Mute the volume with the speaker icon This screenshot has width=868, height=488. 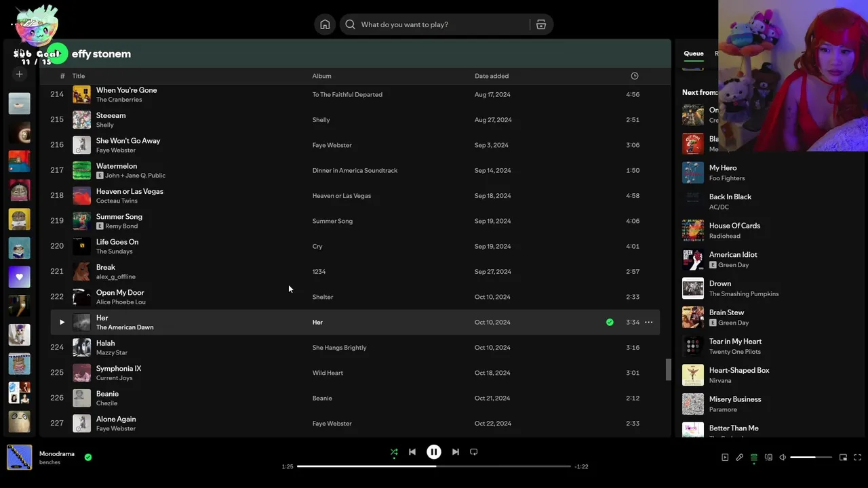[783, 457]
